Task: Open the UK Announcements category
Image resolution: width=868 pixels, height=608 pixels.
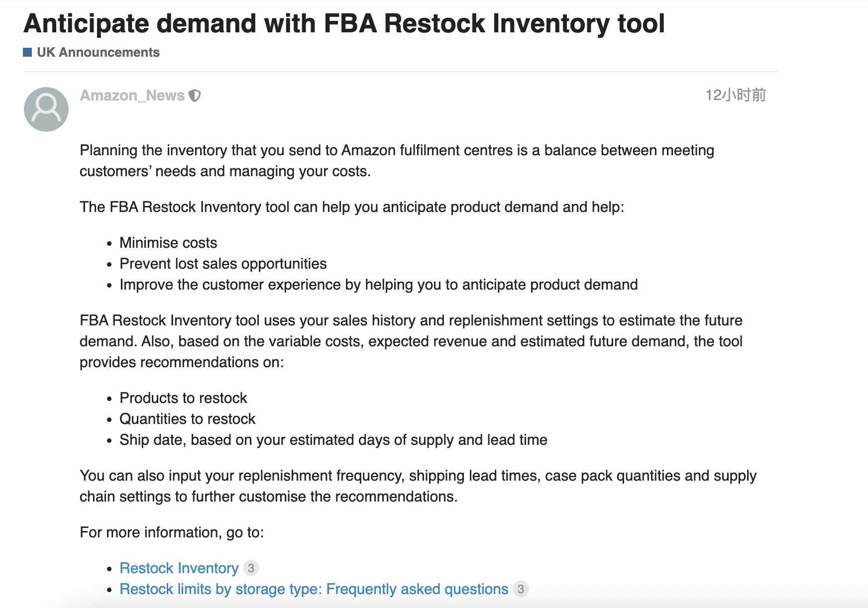Action: pyautogui.click(x=98, y=52)
